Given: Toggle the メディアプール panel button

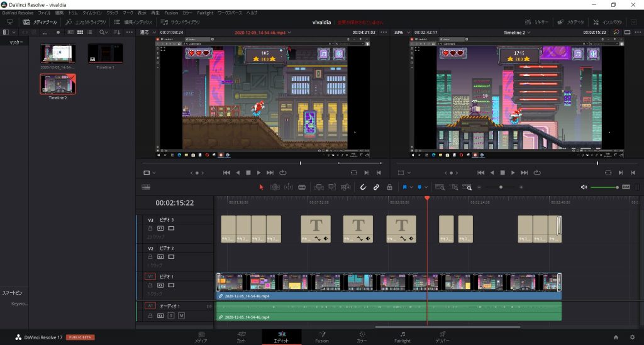Looking at the screenshot, I should (40, 22).
